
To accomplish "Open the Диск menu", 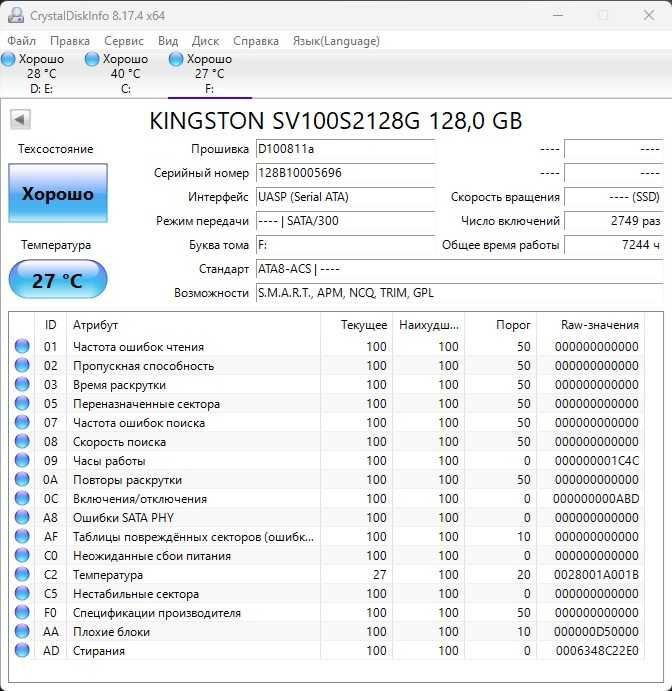I will click(205, 41).
